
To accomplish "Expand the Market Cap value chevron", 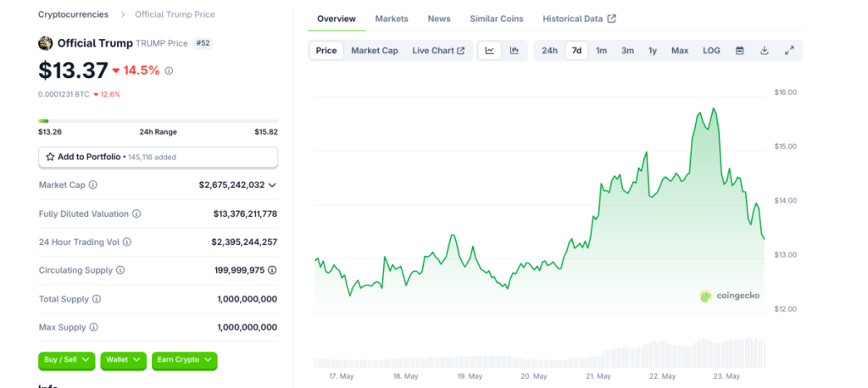I will 272,185.
